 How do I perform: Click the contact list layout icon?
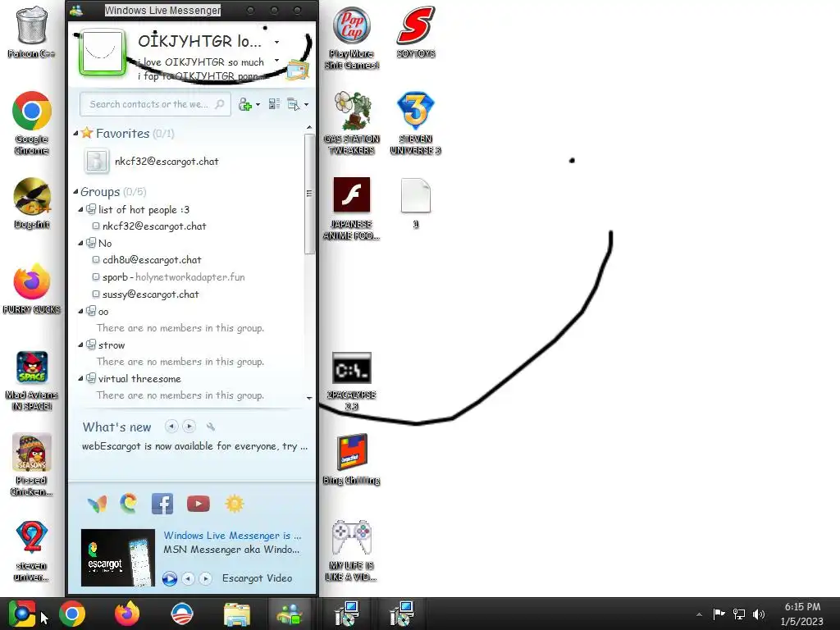click(x=274, y=104)
